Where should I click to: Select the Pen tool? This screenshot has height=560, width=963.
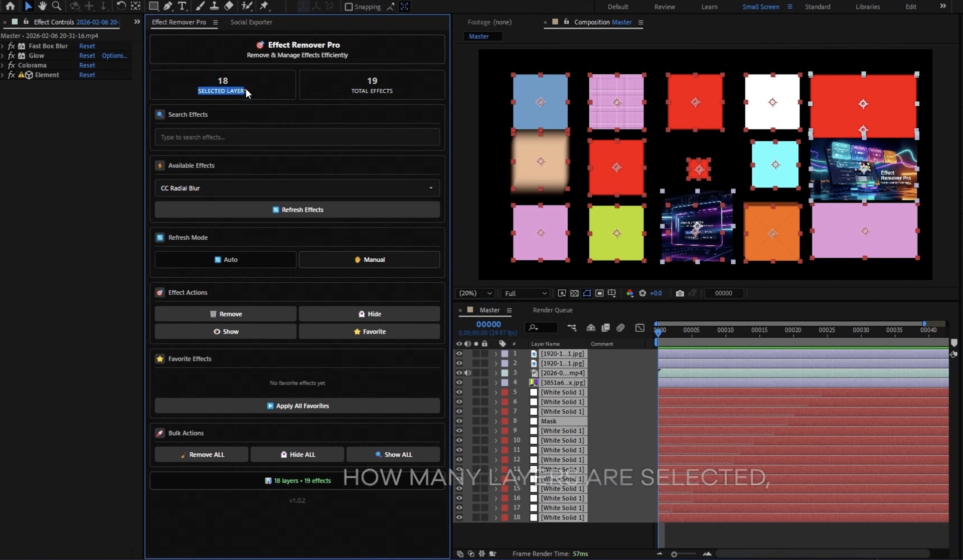168,6
